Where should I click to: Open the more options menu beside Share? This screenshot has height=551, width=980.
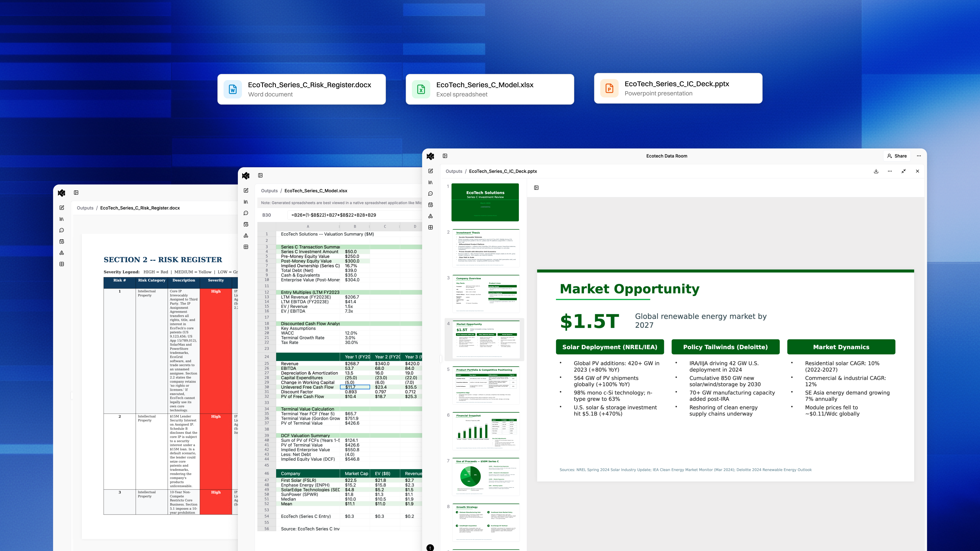tap(919, 156)
